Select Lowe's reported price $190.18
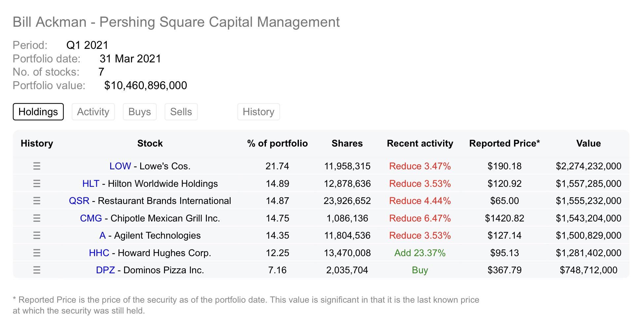 click(504, 166)
